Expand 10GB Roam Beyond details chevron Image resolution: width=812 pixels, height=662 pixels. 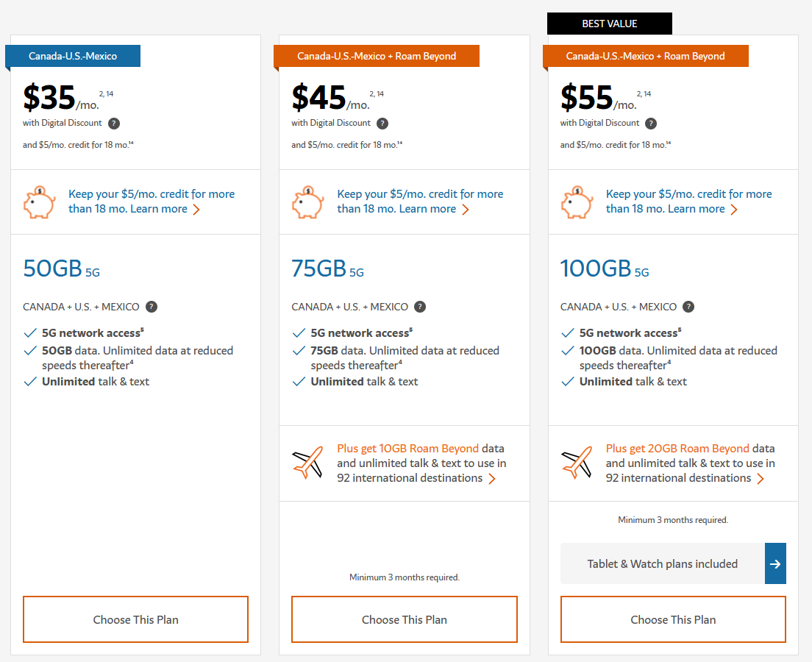coord(492,479)
